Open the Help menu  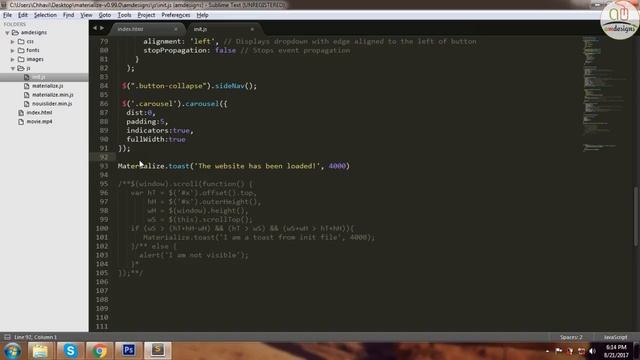coord(202,15)
